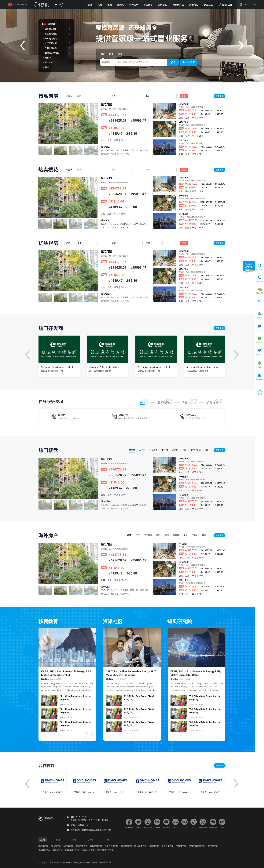Viewport: 264px width, 868px height.
Task: Click the 搜索 button in the 精品期房 filter
Action: [x=184, y=96]
